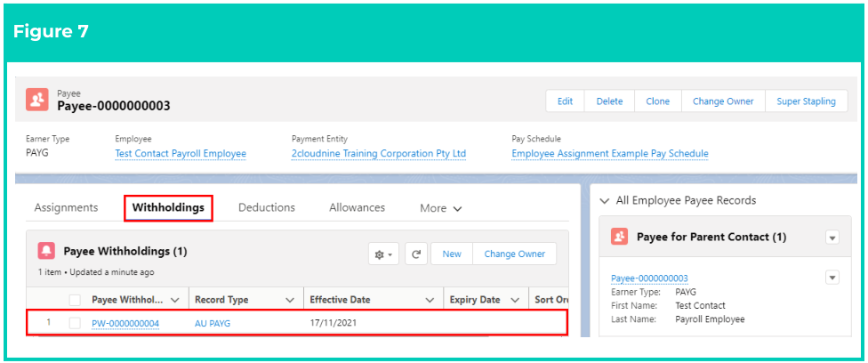Collapse All Employee Payee Records section
The width and height of the screenshot is (868, 363).
(605, 200)
